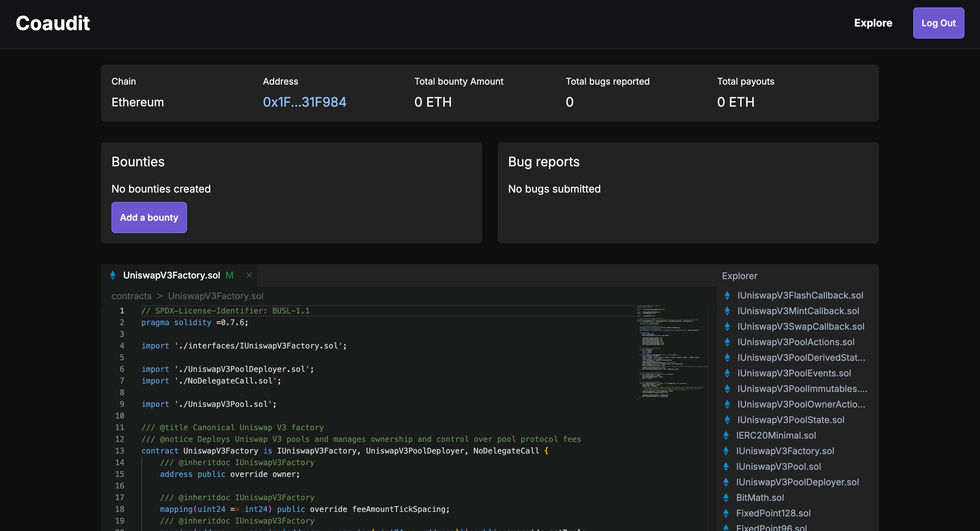Click the icon beside IUniswapV3MintCallback.sol

pyautogui.click(x=727, y=311)
